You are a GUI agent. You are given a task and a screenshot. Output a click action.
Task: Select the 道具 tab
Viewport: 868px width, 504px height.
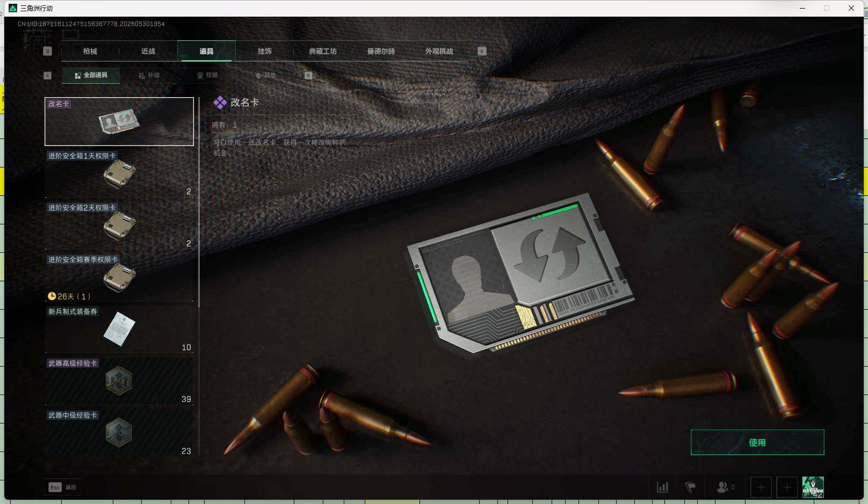click(x=206, y=51)
